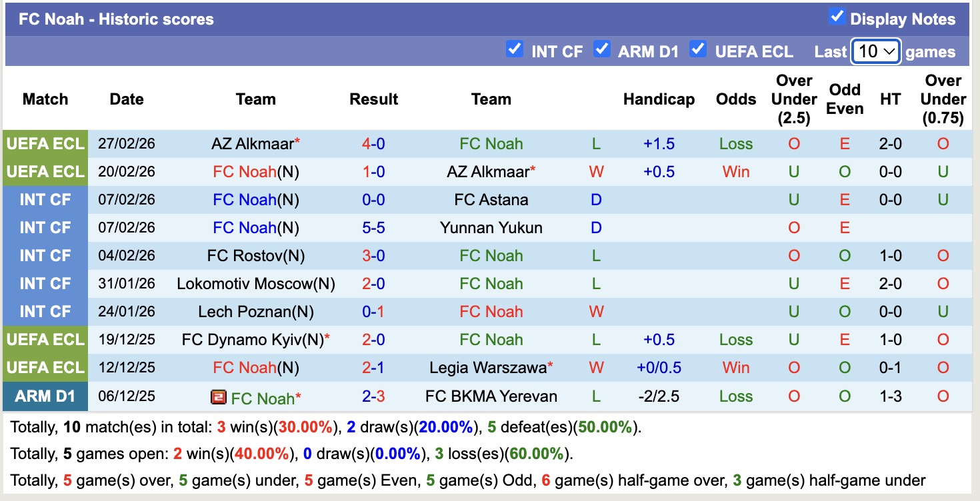Click the ARM D1 badge on the 06/12/25 row

(45, 396)
